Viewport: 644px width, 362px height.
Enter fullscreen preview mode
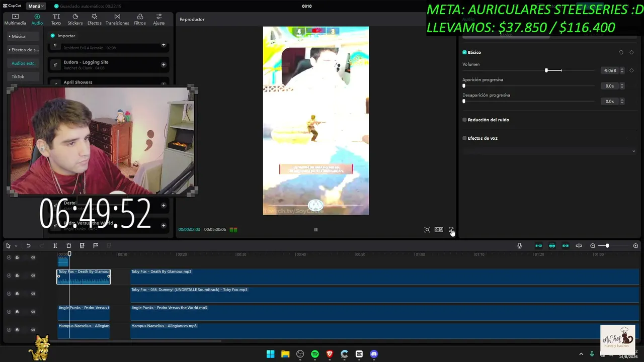[451, 230]
